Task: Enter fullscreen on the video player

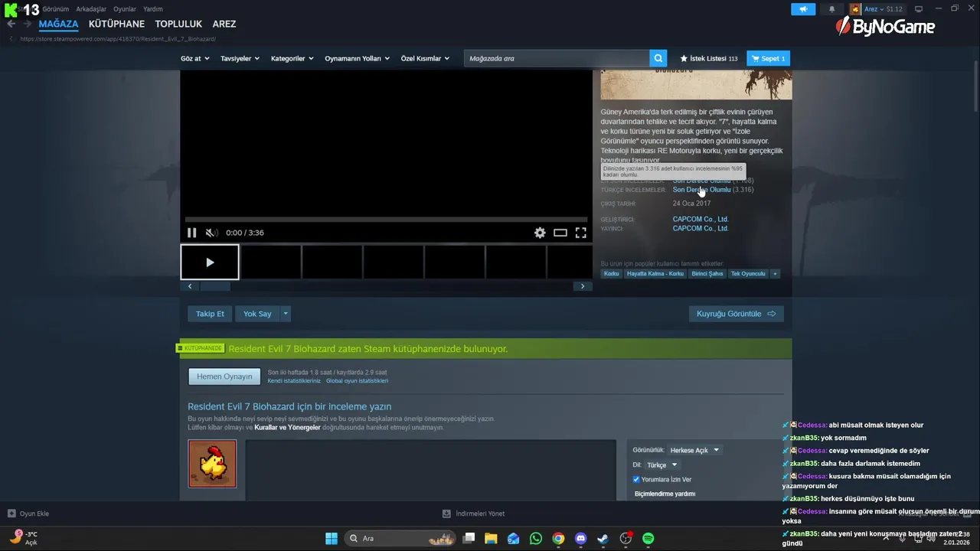Action: 581,233
